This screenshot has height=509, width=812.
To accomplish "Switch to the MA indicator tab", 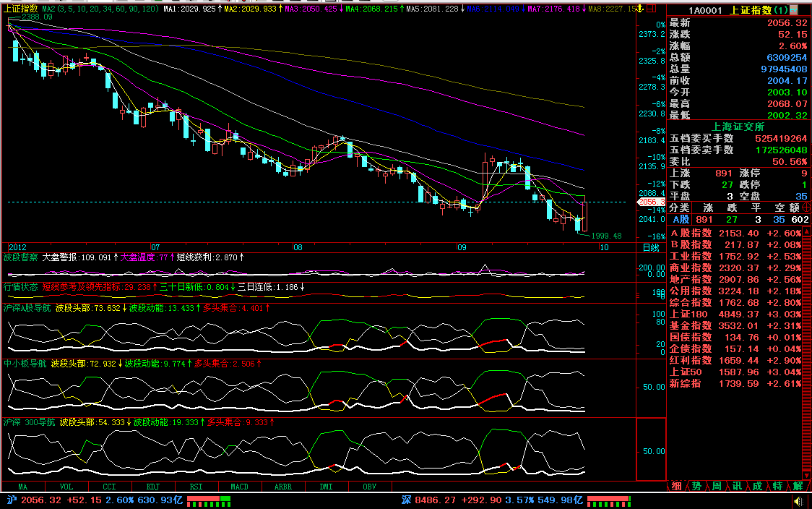I will click(x=23, y=487).
